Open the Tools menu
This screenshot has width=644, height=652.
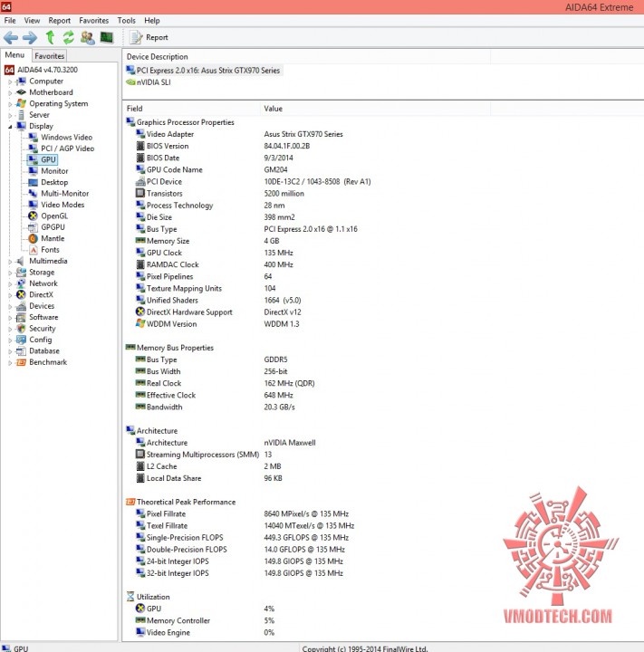[x=126, y=20]
